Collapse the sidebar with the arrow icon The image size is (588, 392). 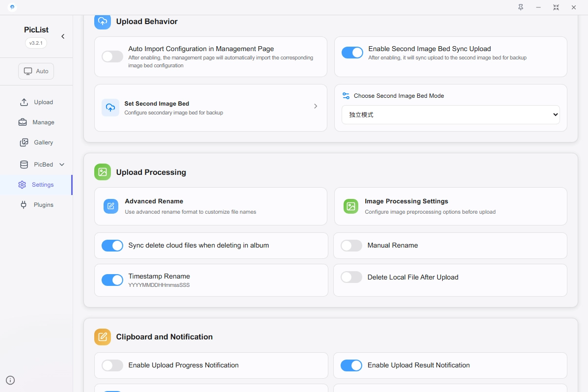pyautogui.click(x=63, y=36)
